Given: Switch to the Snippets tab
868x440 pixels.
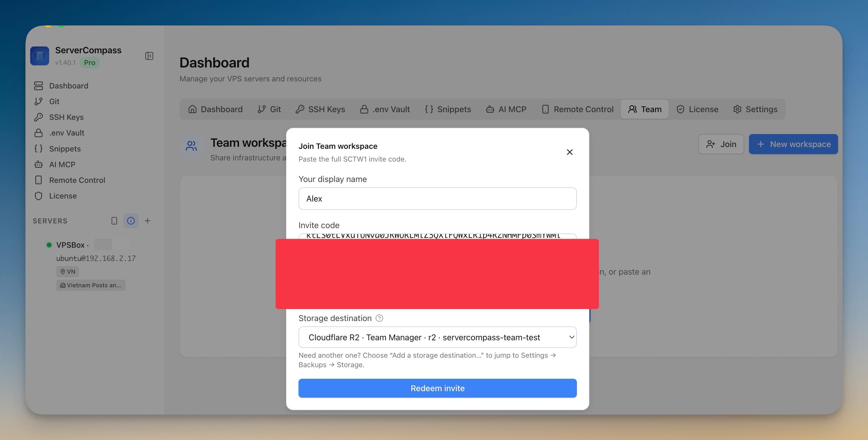Looking at the screenshot, I should click(x=447, y=109).
